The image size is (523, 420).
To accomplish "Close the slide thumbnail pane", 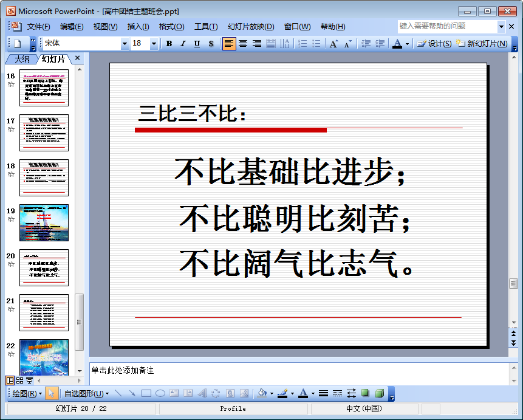I will (77, 58).
